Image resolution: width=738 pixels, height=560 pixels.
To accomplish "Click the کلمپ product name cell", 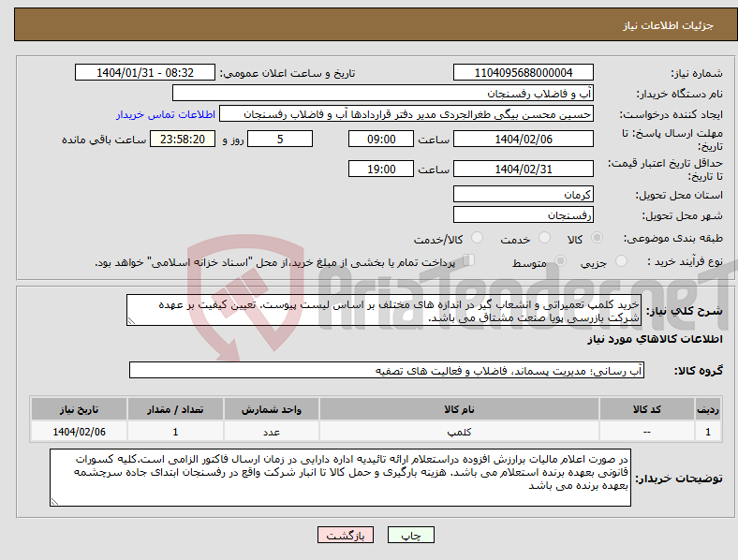I will 459,432.
